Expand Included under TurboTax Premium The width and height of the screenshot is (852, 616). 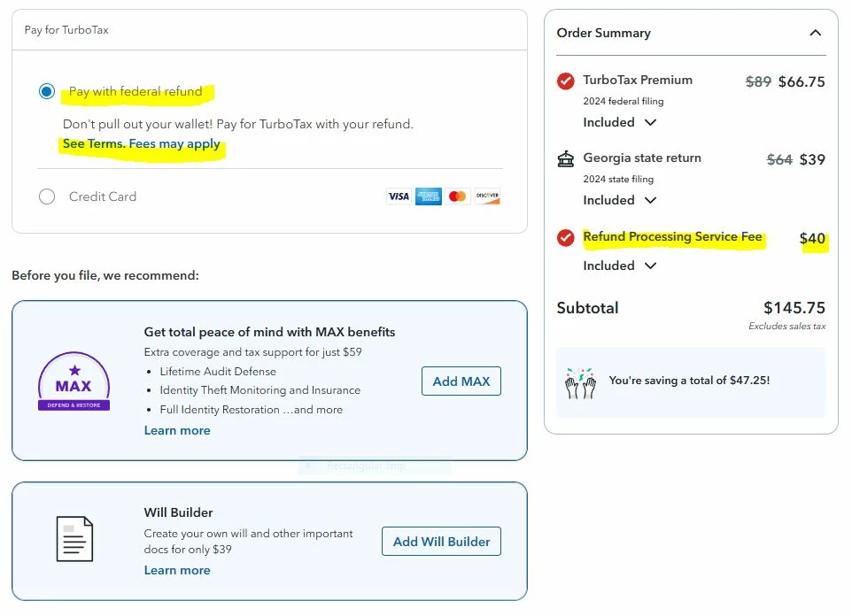(x=619, y=122)
